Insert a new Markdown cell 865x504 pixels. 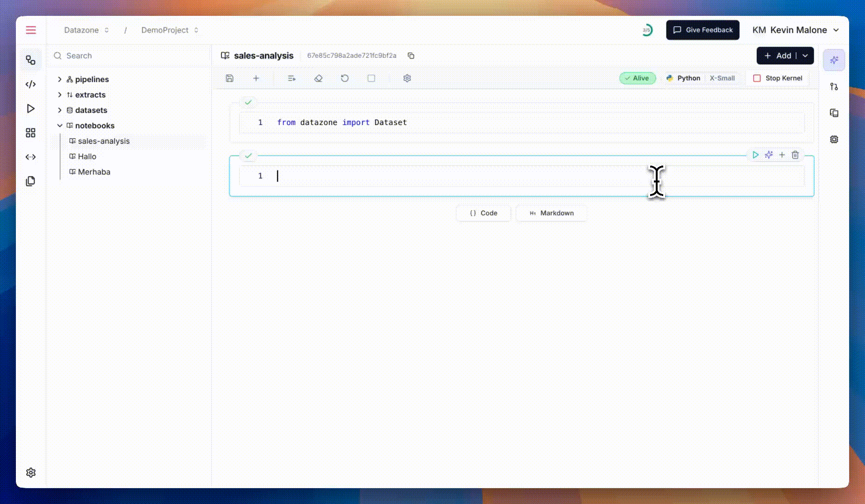552,213
